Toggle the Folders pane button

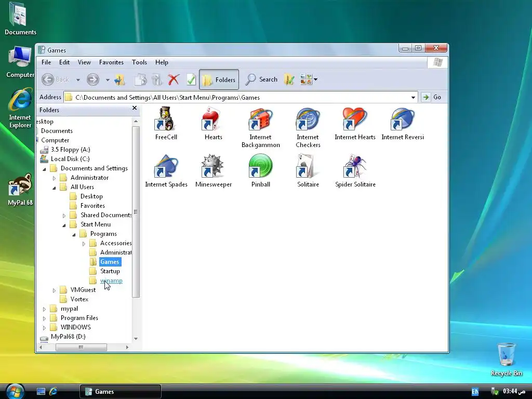[219, 79]
